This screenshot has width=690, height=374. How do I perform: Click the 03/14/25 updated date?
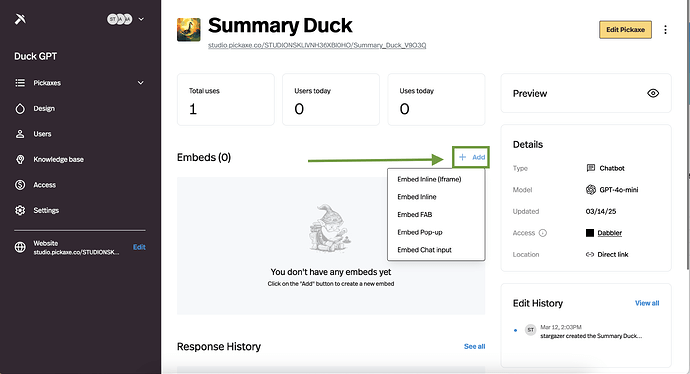pyautogui.click(x=601, y=211)
